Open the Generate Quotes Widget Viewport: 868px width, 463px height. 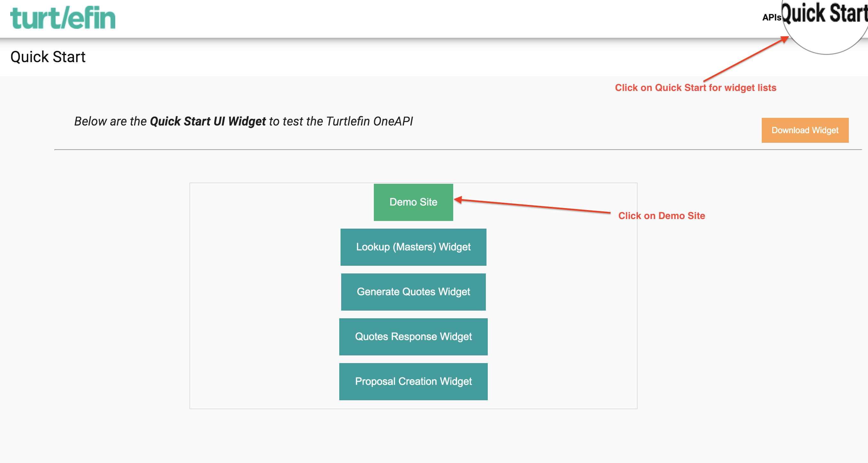click(413, 292)
